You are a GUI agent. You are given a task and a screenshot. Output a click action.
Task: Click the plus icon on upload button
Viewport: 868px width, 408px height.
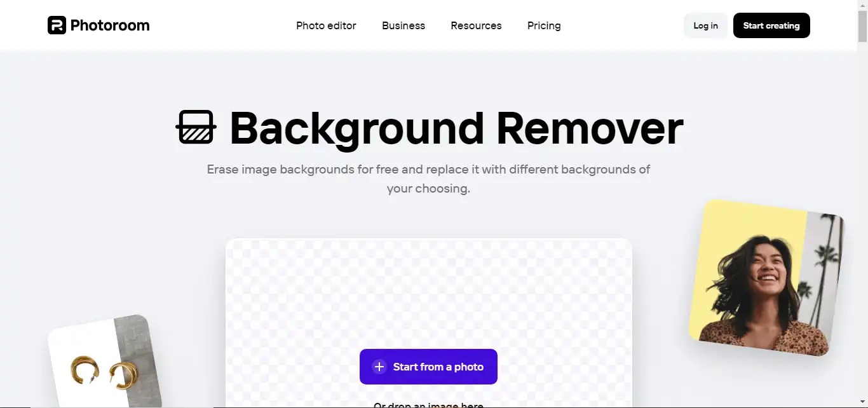[x=379, y=367]
